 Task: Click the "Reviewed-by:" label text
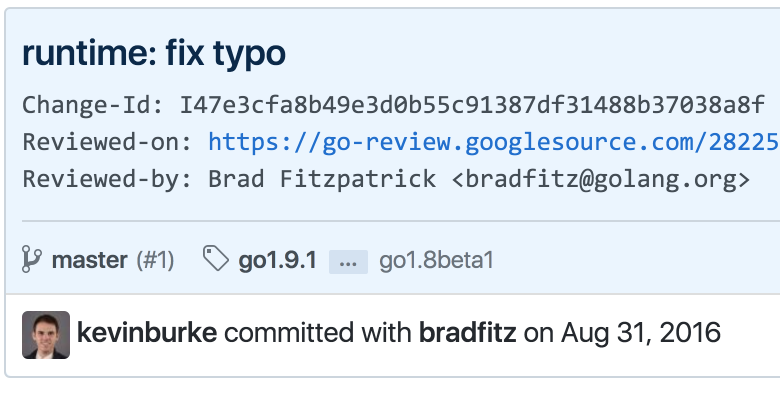coord(108,179)
